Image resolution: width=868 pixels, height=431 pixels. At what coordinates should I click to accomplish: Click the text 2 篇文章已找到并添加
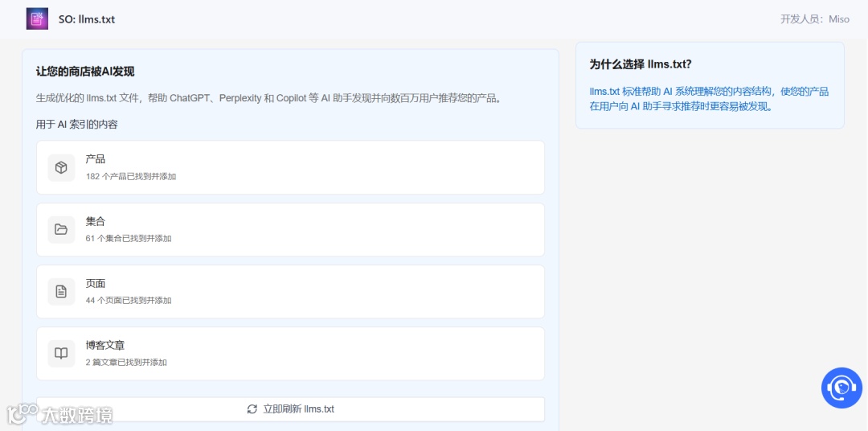[x=126, y=363]
